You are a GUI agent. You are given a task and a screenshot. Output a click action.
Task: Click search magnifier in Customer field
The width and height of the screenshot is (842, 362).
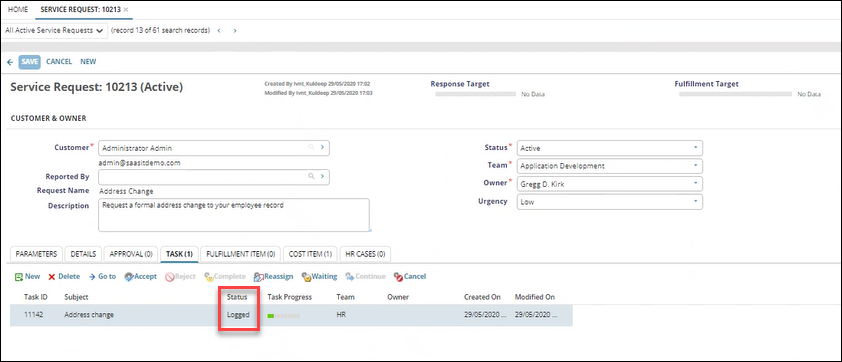tap(310, 147)
